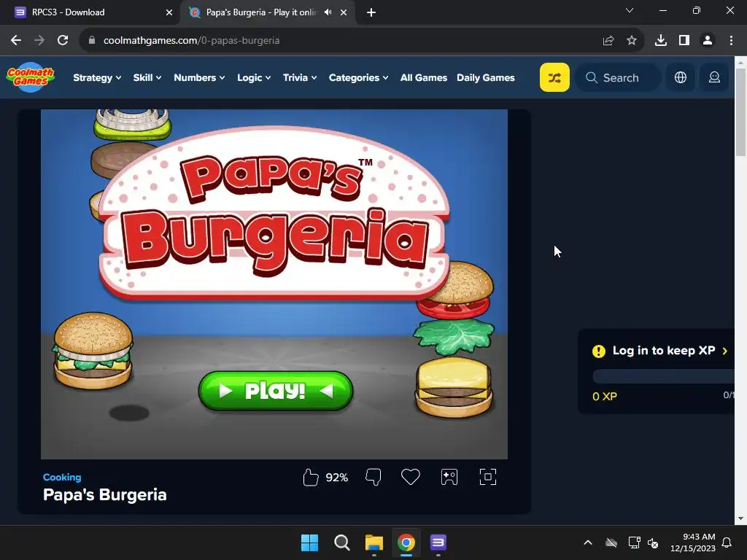Viewport: 747px width, 560px height.
Task: Open File Explorer from the taskbar
Action: 374,542
